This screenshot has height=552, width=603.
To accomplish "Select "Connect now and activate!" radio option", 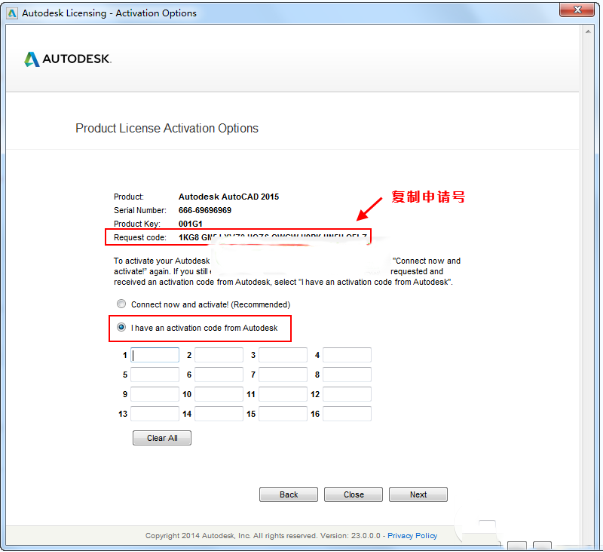I will (121, 304).
